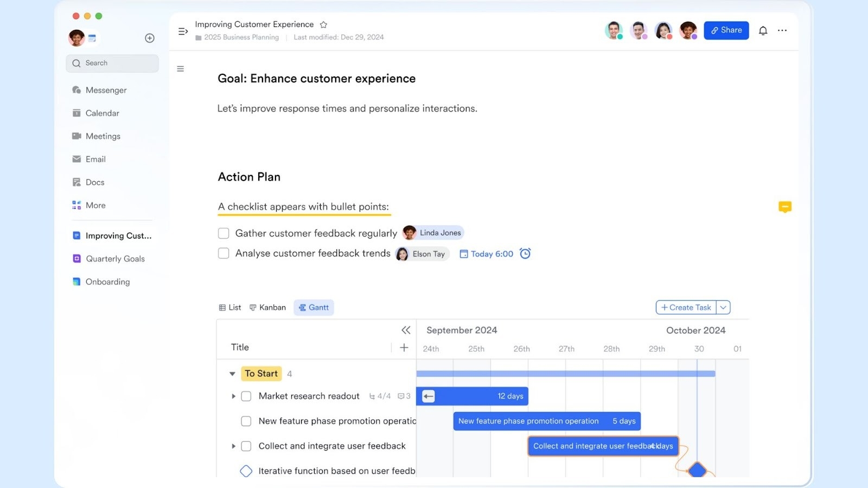The height and width of the screenshot is (488, 868).
Task: Click the second collaborator avatar in header
Action: 639,30
